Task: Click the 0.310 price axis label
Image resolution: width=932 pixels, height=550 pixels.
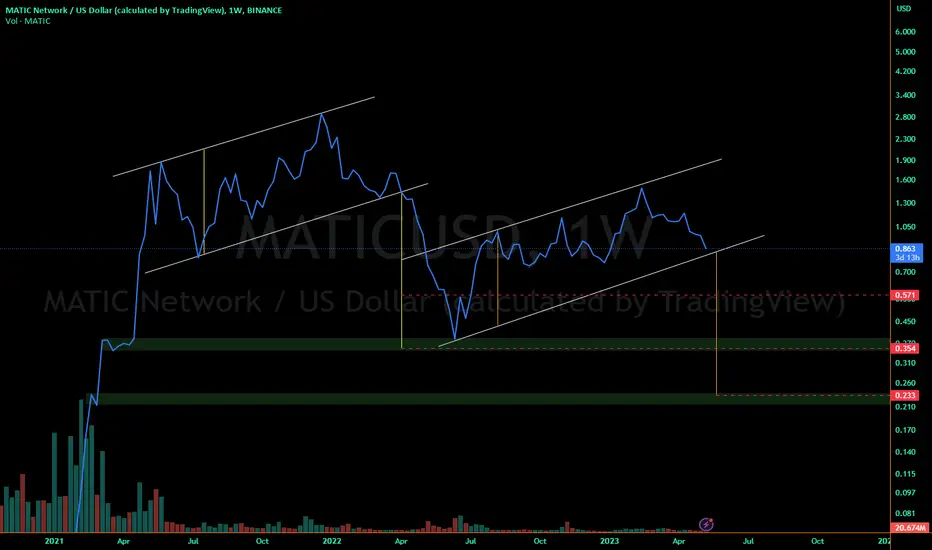Action: (x=905, y=363)
